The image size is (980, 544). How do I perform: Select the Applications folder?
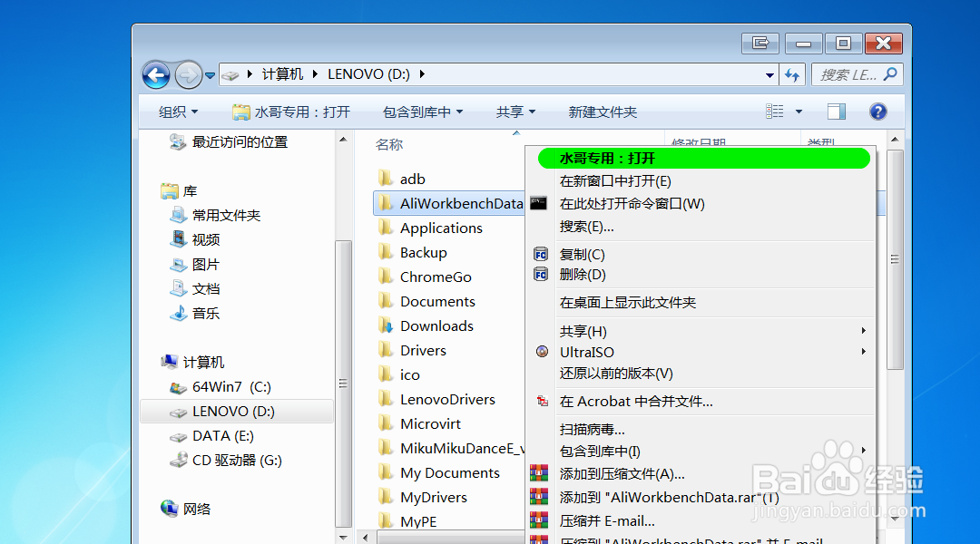coord(431,228)
